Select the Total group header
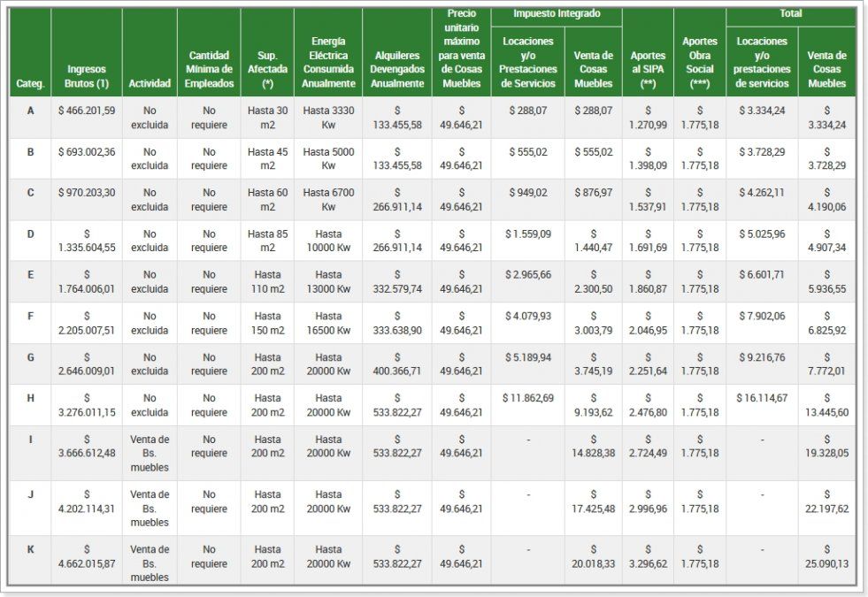The width and height of the screenshot is (868, 597). pos(790,13)
